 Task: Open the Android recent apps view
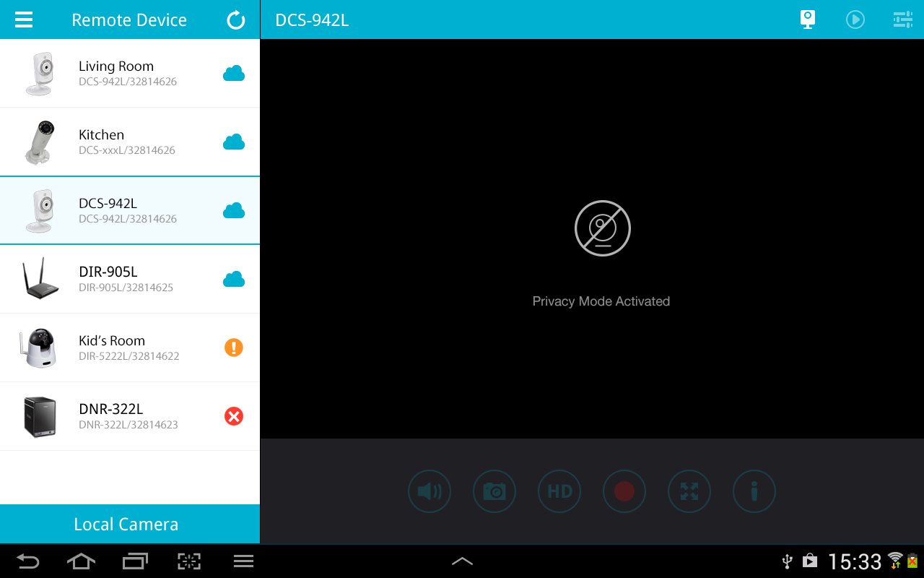point(135,561)
